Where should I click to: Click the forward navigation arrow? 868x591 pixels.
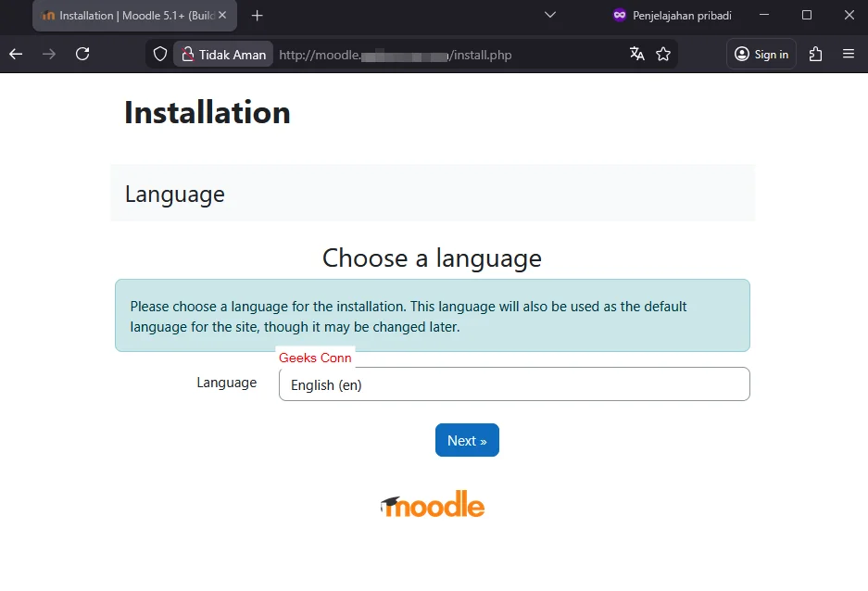(x=48, y=54)
